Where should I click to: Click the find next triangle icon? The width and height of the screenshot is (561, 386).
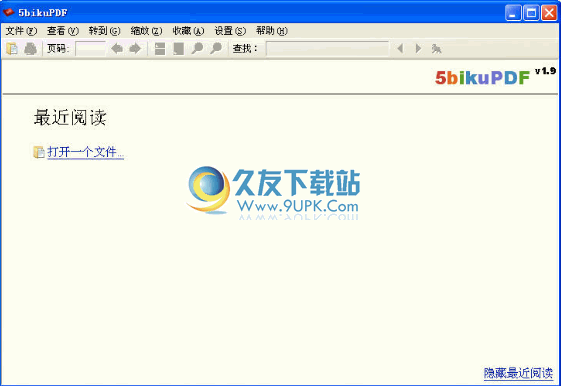[418, 48]
